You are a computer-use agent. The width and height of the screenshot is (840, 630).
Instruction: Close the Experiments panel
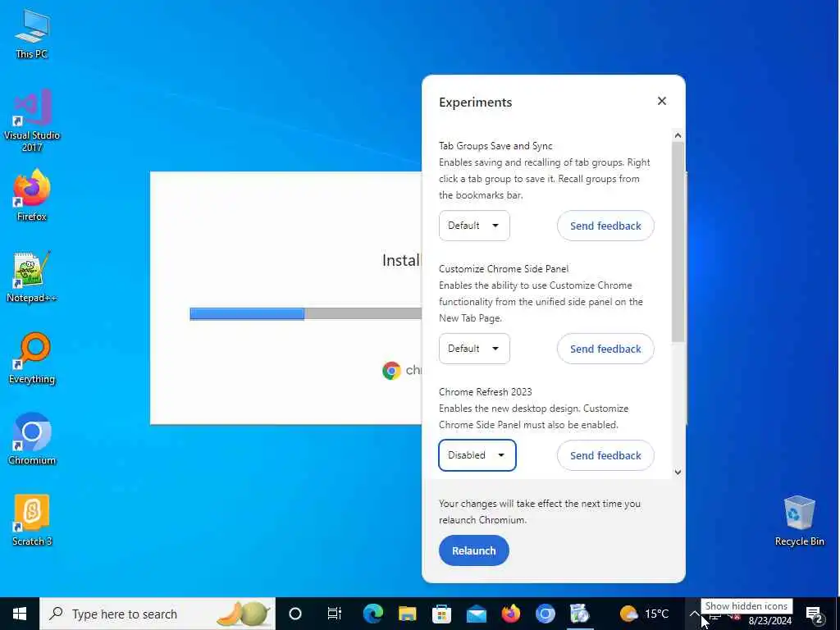tap(662, 101)
